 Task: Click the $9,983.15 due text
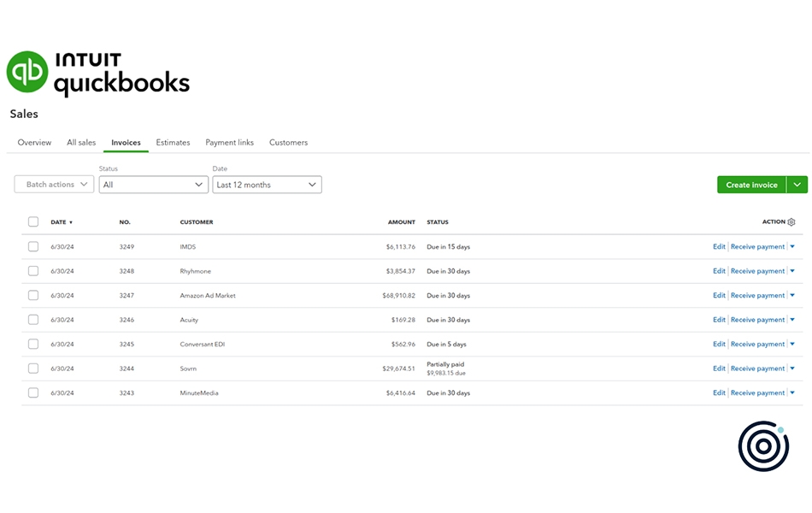446,373
